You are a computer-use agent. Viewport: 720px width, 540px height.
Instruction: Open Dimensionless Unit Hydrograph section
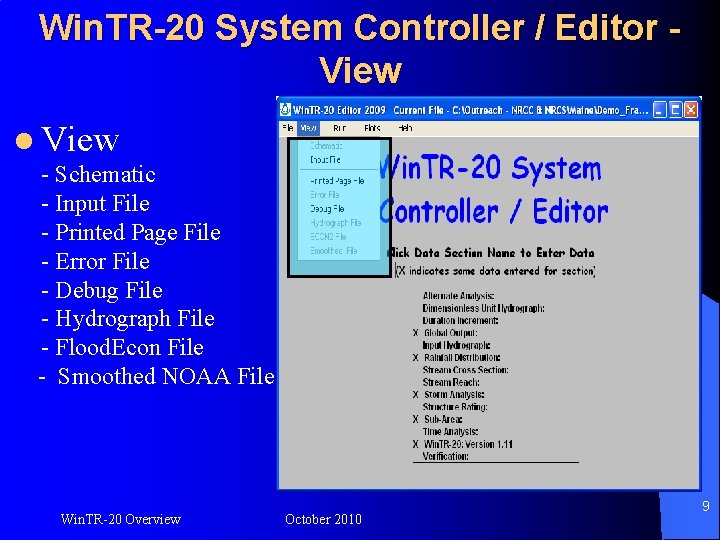pos(484,308)
